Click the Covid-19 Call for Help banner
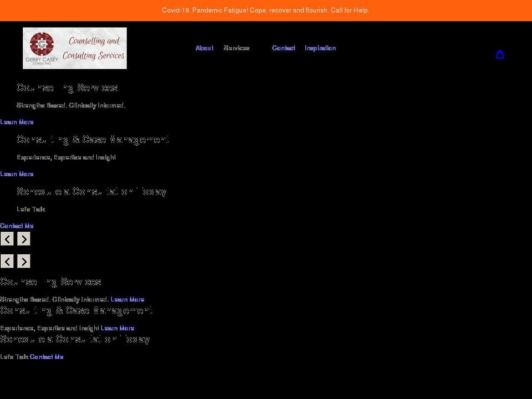The image size is (532, 399). tap(266, 10)
